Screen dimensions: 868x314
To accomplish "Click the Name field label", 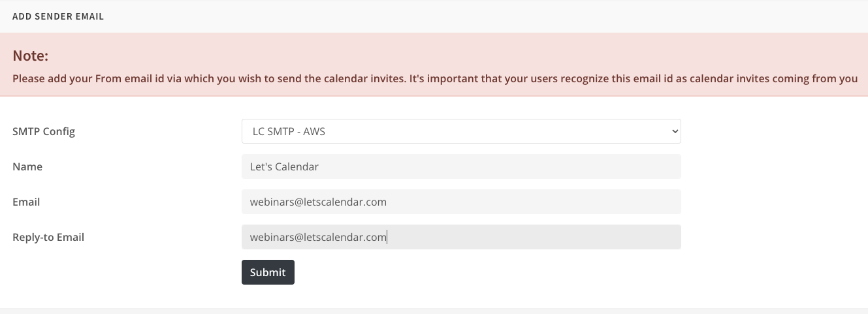I will (27, 166).
